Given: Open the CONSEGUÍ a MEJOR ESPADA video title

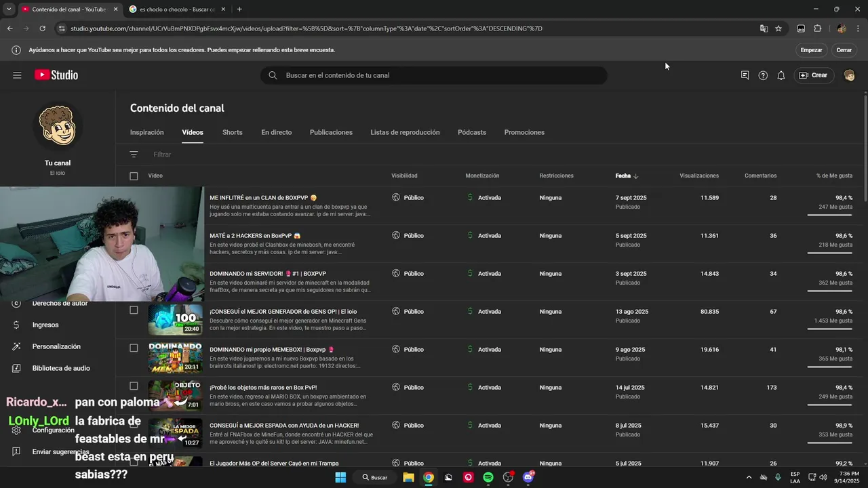Looking at the screenshot, I should 284,426.
